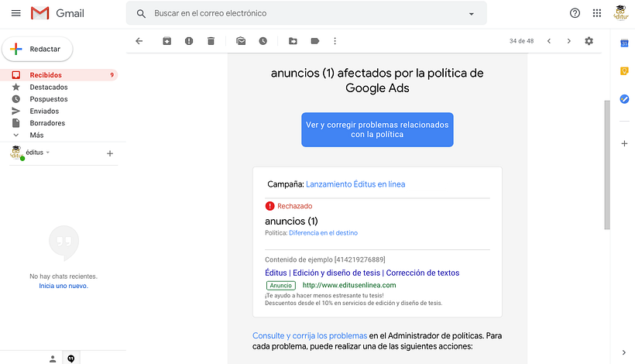Image resolution: width=635 pixels, height=364 pixels.
Task: Click the Gmail logo
Action: 57,13
